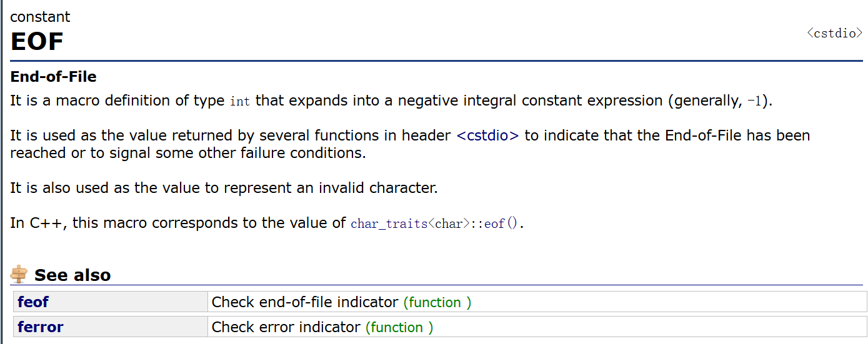Open the char_traits<char>::eof() link
Image resolution: width=868 pixels, height=344 pixels.
pyautogui.click(x=435, y=224)
